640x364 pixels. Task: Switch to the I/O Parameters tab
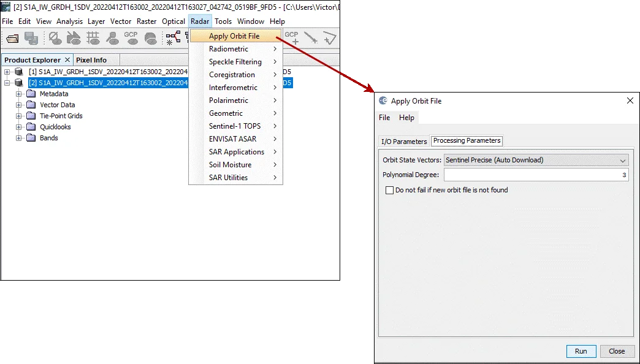pyautogui.click(x=403, y=141)
